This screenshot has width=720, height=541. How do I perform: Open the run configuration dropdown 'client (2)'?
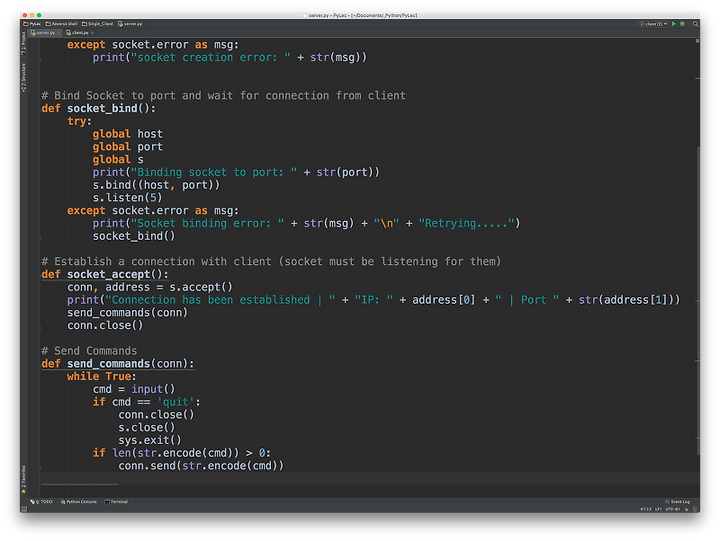coord(654,24)
